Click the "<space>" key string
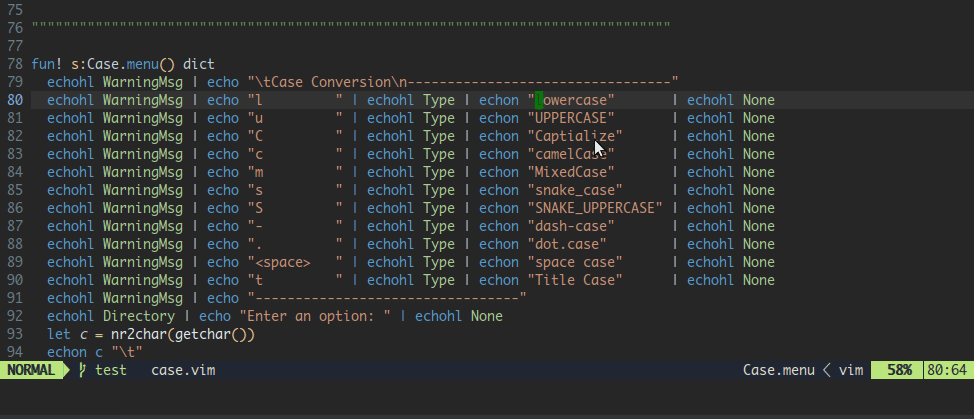This screenshot has height=419, width=974. (283, 262)
